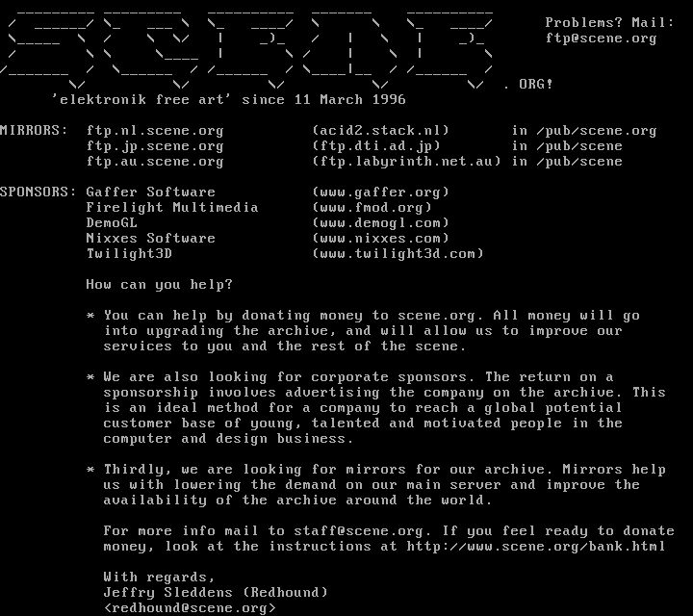Viewport: 693px width, 616px height.
Task: Click the MIRRORS: label
Action: (34, 131)
